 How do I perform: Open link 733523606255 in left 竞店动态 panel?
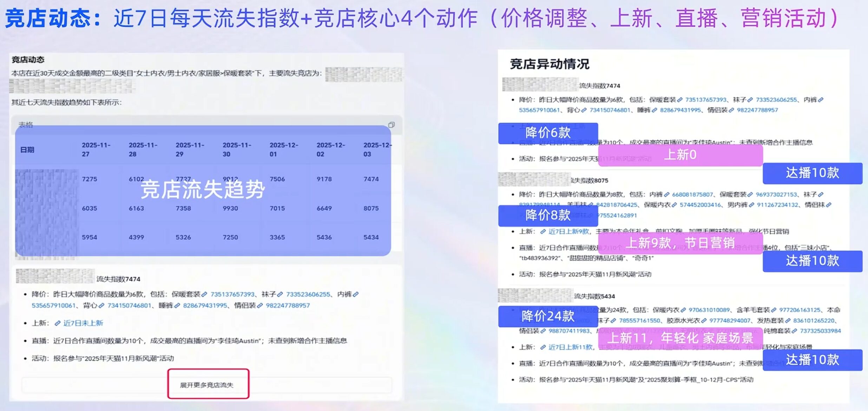coord(308,294)
